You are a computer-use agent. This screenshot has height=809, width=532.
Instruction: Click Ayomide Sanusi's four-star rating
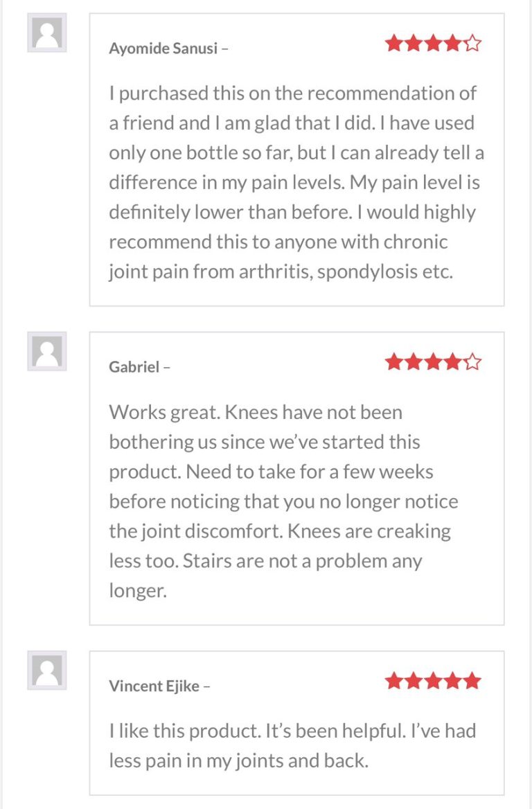click(433, 44)
